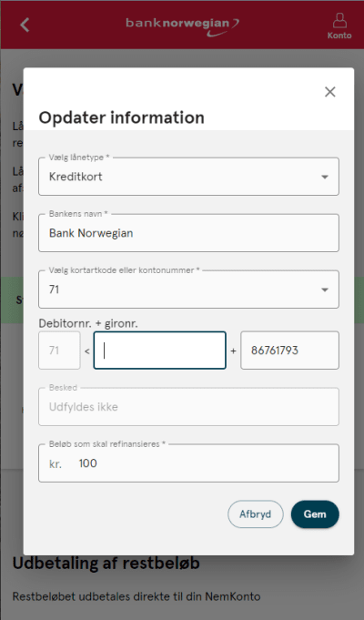364x620 pixels.
Task: Click the Besked field
Action: click(188, 407)
